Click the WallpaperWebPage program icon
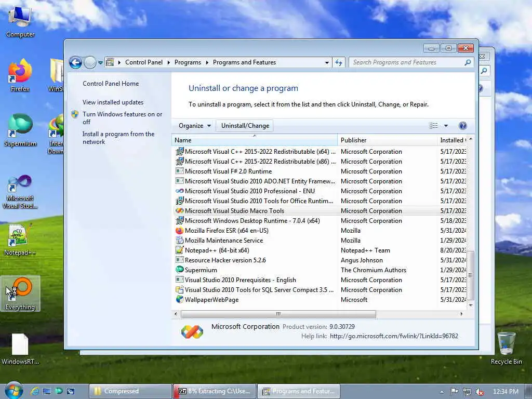 (179, 299)
